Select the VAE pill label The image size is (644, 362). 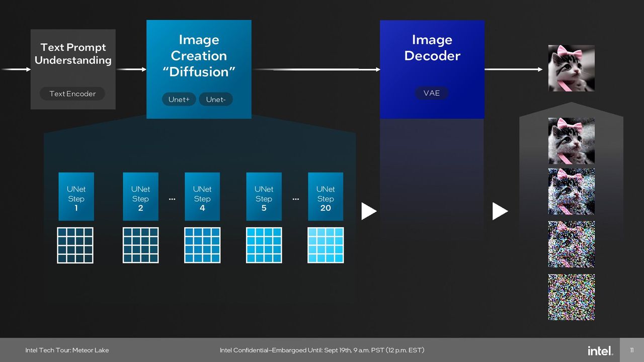click(432, 93)
